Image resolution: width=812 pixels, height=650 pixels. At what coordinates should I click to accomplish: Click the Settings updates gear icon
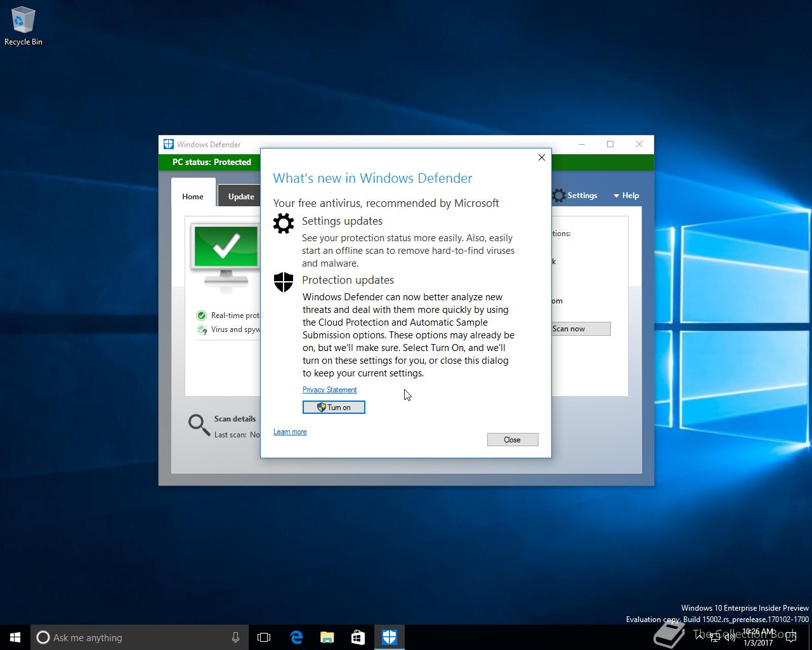pyautogui.click(x=284, y=223)
